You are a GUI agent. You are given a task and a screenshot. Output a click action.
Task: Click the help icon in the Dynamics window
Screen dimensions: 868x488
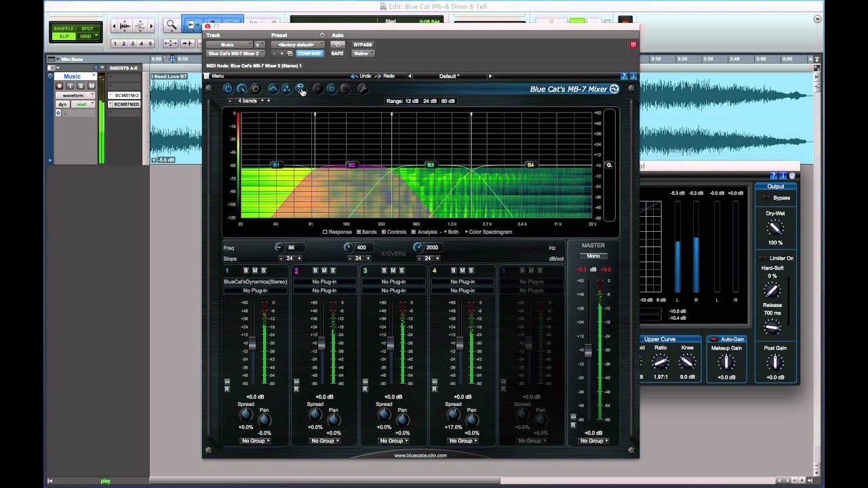tap(774, 176)
